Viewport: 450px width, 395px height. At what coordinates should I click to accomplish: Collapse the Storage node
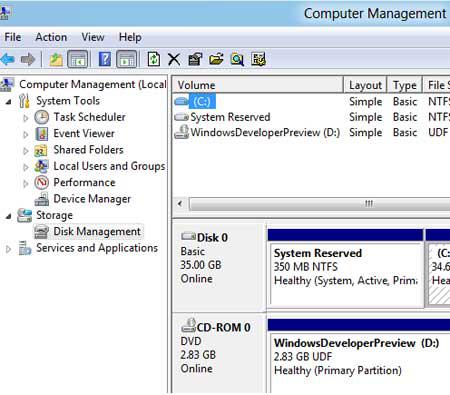tap(9, 216)
